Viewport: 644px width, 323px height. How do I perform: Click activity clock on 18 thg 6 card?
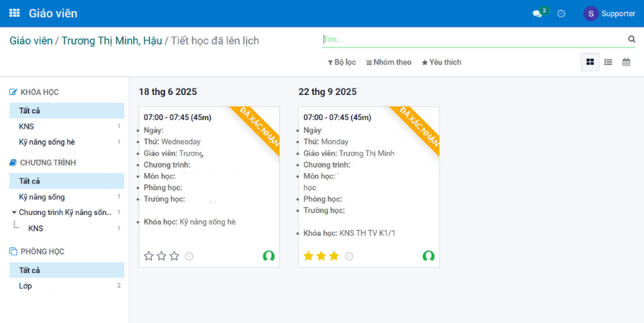click(189, 256)
